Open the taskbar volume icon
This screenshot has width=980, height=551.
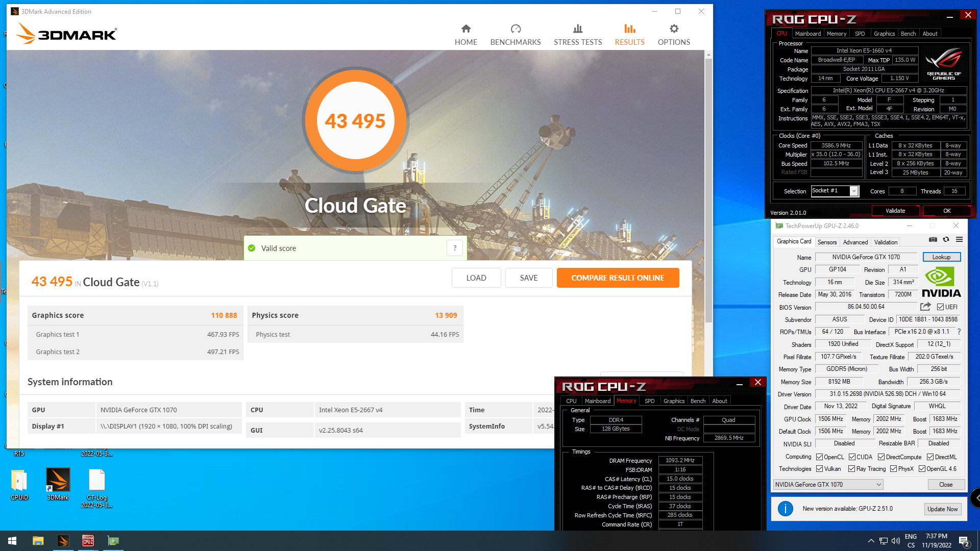(x=896, y=541)
